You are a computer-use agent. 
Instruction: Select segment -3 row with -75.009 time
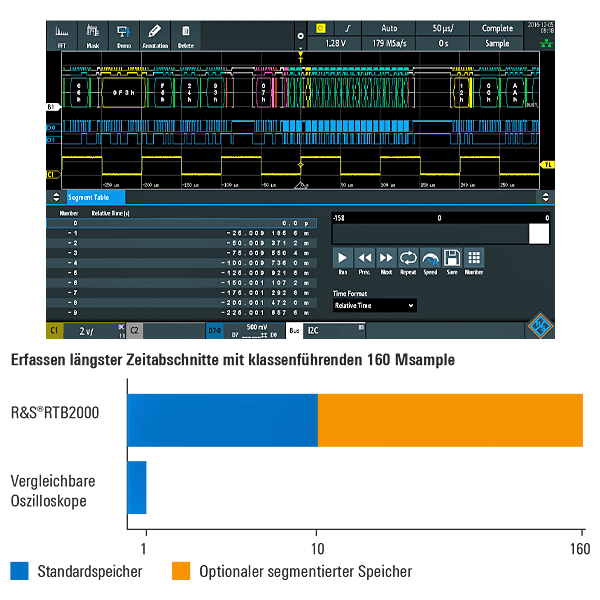coord(182,253)
